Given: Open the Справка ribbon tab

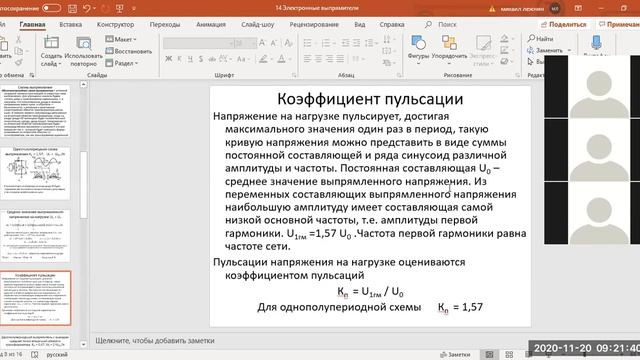Looking at the screenshot, I should click(x=392, y=24).
